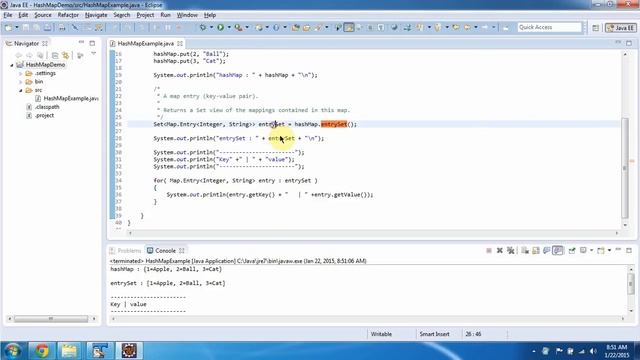Toggle Link with Editor in Navigator
The image size is (640, 360).
coord(65,55)
